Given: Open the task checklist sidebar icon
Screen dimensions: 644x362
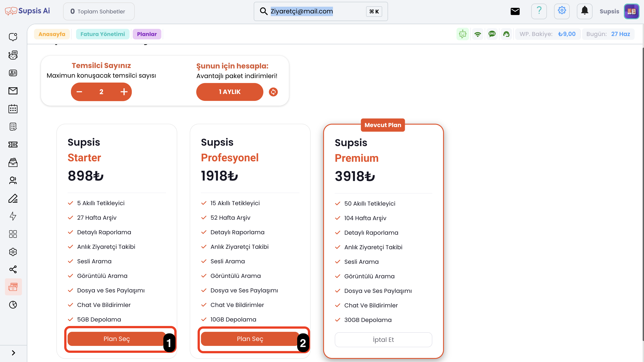Looking at the screenshot, I should [x=13, y=127].
